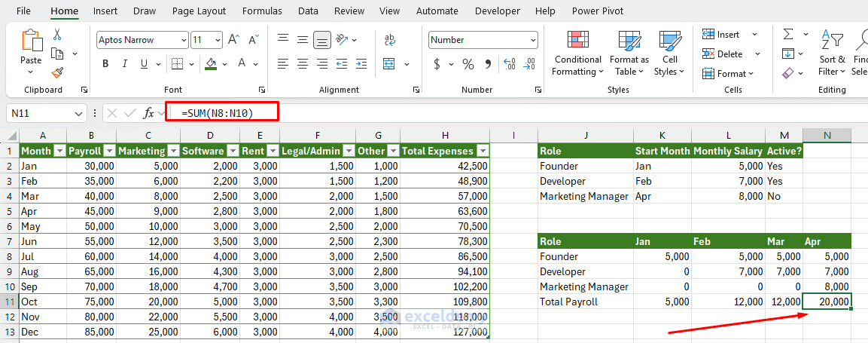Click the Clear eraser icon
The width and height of the screenshot is (868, 343).
[788, 73]
